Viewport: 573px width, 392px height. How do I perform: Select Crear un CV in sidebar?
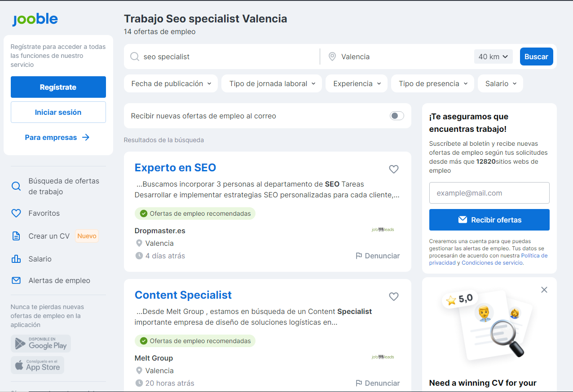pyautogui.click(x=49, y=236)
